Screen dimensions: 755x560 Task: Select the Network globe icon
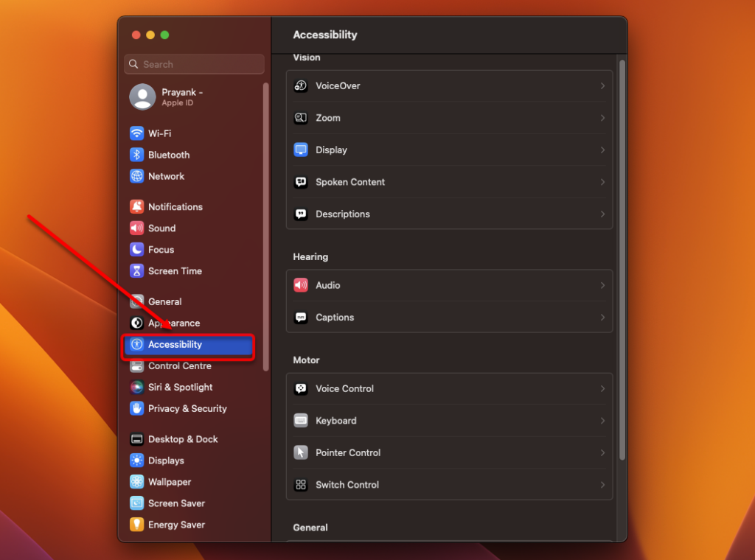[136, 176]
